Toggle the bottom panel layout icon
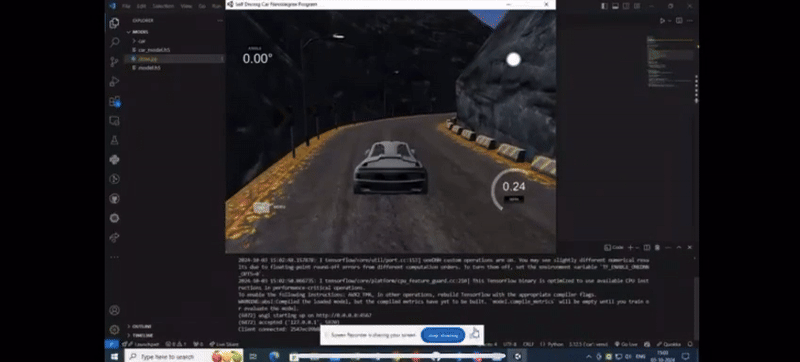800x362 pixels. click(x=615, y=6)
